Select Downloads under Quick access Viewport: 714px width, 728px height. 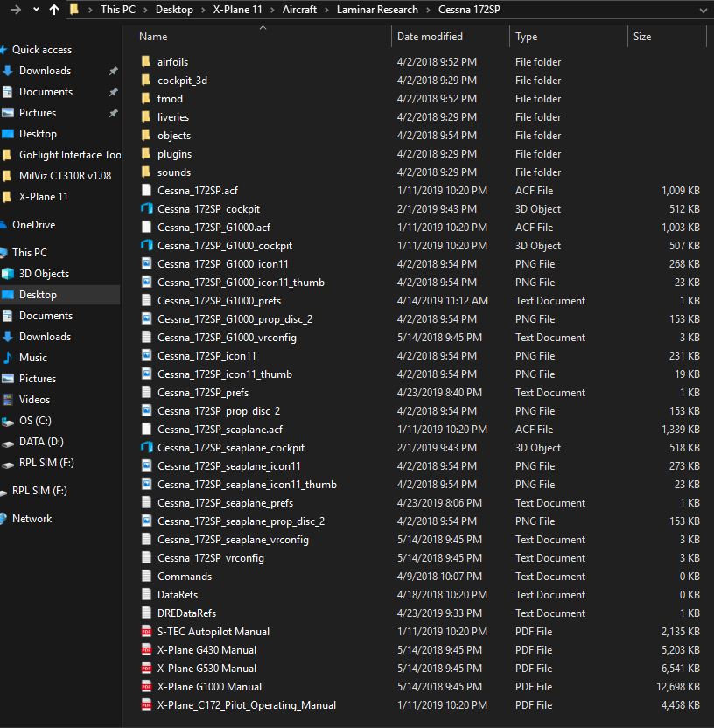[x=45, y=71]
